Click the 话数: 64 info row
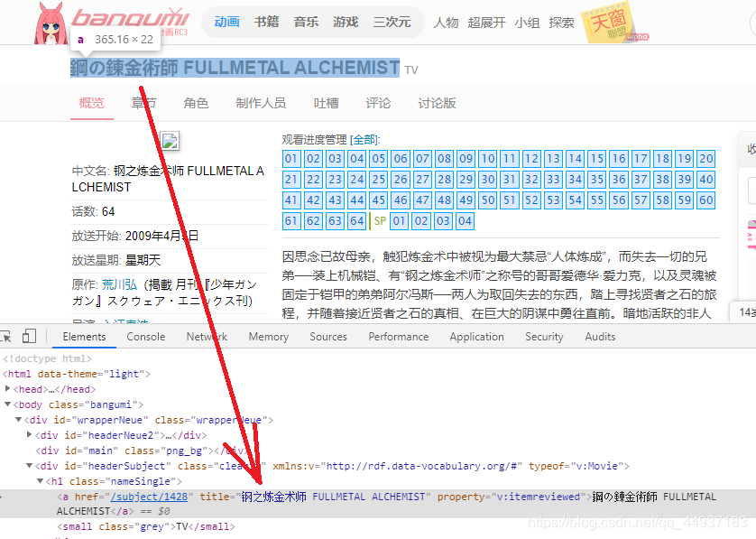 (170, 212)
